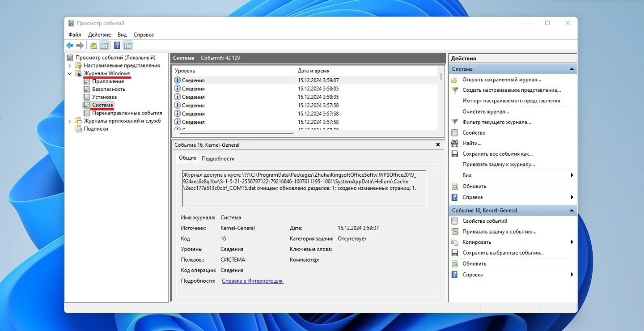
Task: Click Очистить журнал action
Action: tap(486, 111)
